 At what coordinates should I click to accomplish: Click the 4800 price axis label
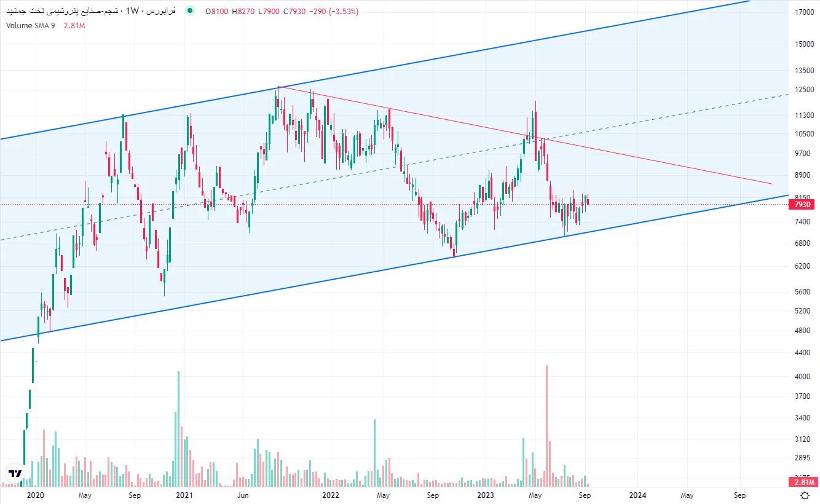pos(804,331)
